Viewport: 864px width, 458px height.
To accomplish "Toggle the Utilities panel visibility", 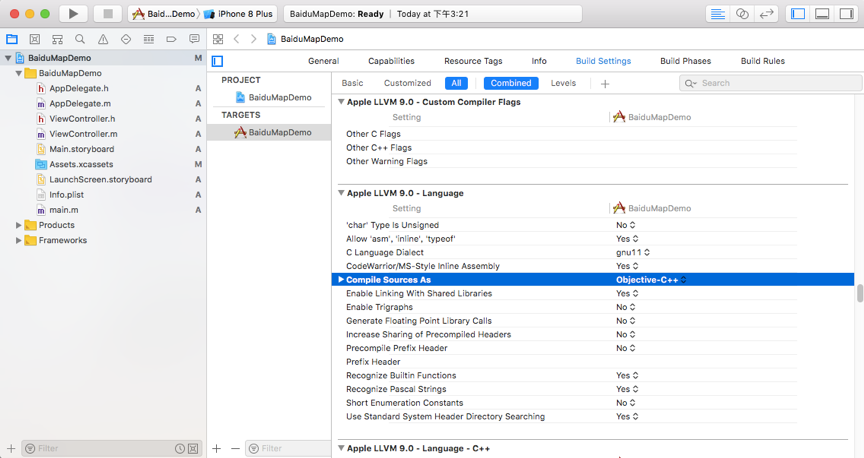I will pyautogui.click(x=846, y=14).
